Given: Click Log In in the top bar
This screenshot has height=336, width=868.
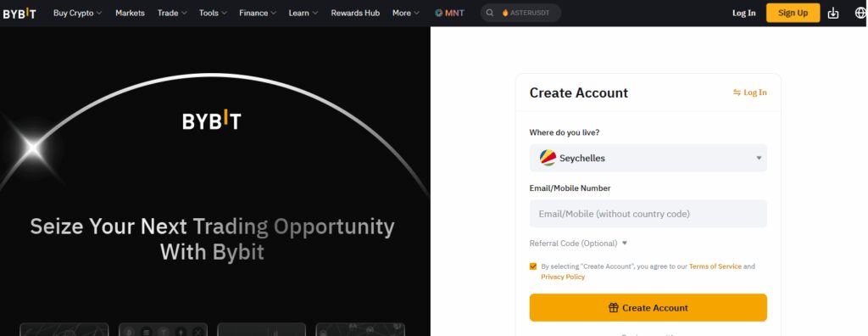Looking at the screenshot, I should point(743,13).
